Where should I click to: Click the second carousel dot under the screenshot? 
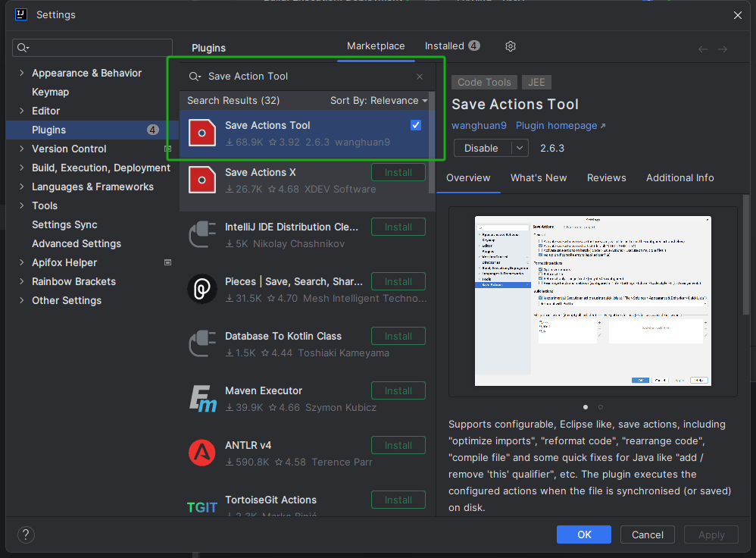pos(600,407)
